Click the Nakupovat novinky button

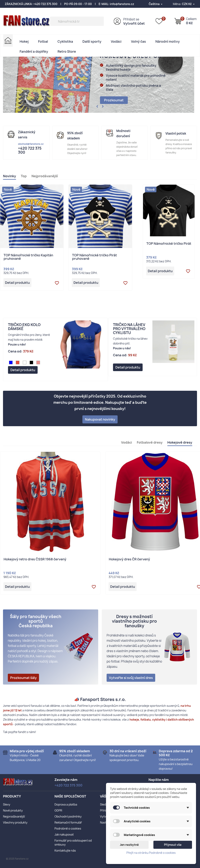pyautogui.click(x=100, y=419)
